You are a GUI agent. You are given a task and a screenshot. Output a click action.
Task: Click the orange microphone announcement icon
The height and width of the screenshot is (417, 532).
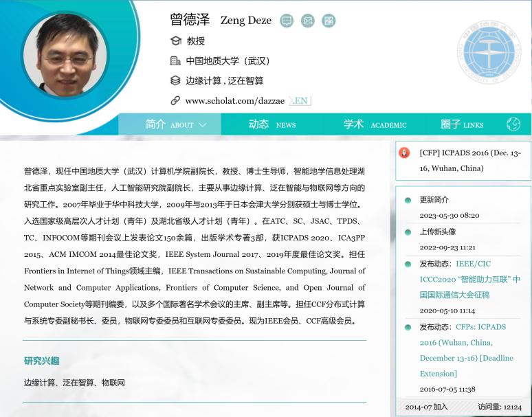point(405,153)
